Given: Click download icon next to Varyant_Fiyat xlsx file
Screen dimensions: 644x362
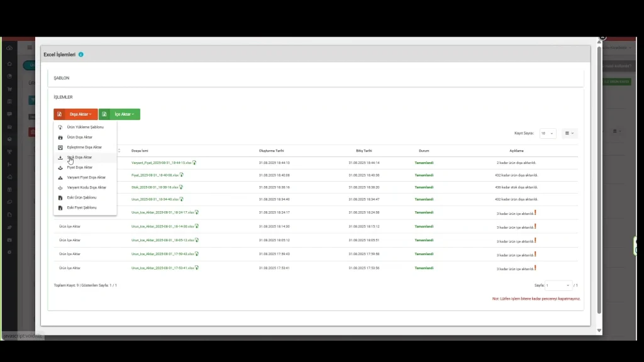Looking at the screenshot, I should [x=195, y=163].
